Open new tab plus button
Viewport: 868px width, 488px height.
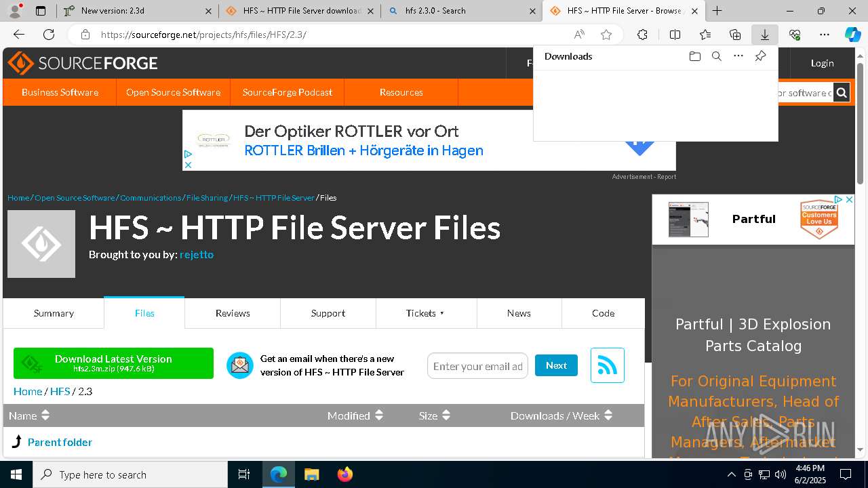point(717,11)
